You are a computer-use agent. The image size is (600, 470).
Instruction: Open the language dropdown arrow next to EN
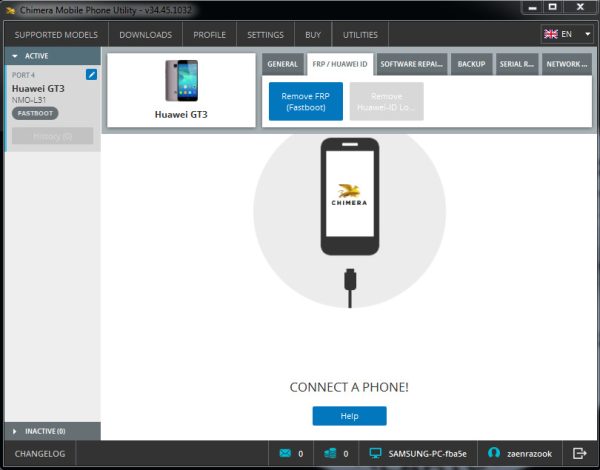click(x=587, y=34)
